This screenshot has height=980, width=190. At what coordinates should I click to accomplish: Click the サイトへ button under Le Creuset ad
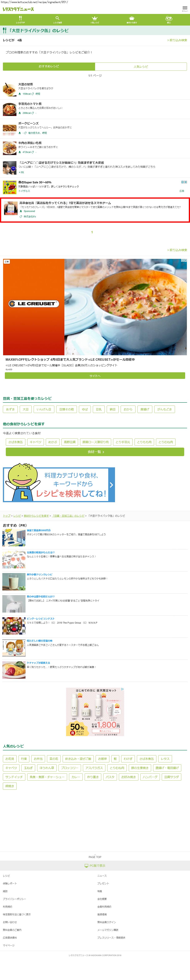click(x=95, y=376)
